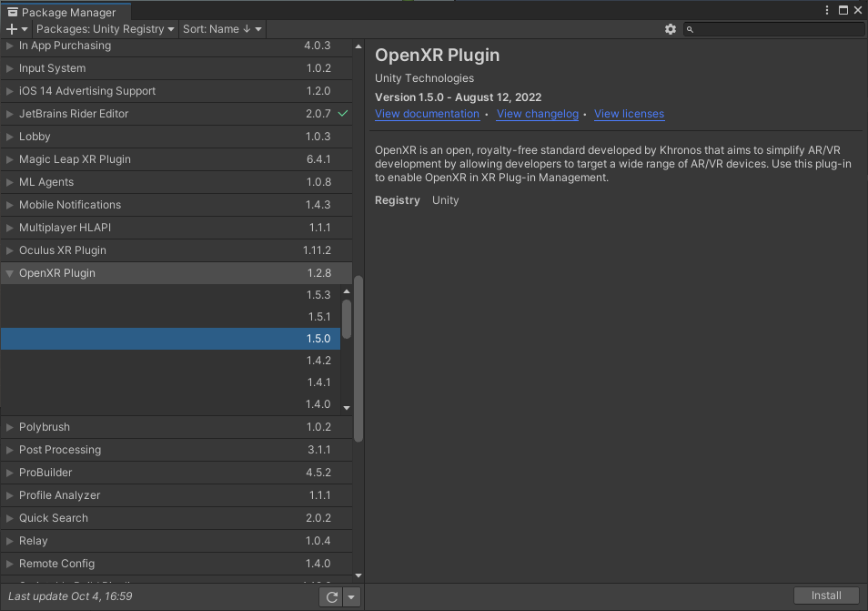Select OpenXR version 1.5.3
The height and width of the screenshot is (611, 868).
tap(170, 295)
